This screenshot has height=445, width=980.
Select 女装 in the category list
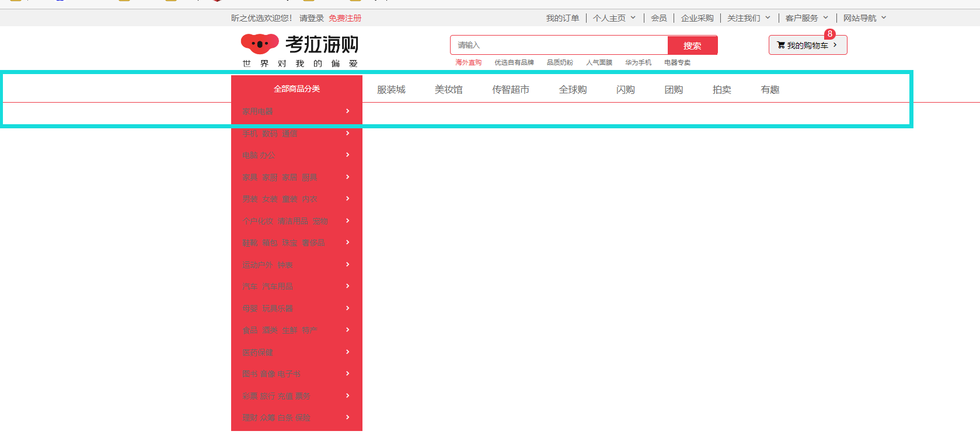click(x=270, y=199)
